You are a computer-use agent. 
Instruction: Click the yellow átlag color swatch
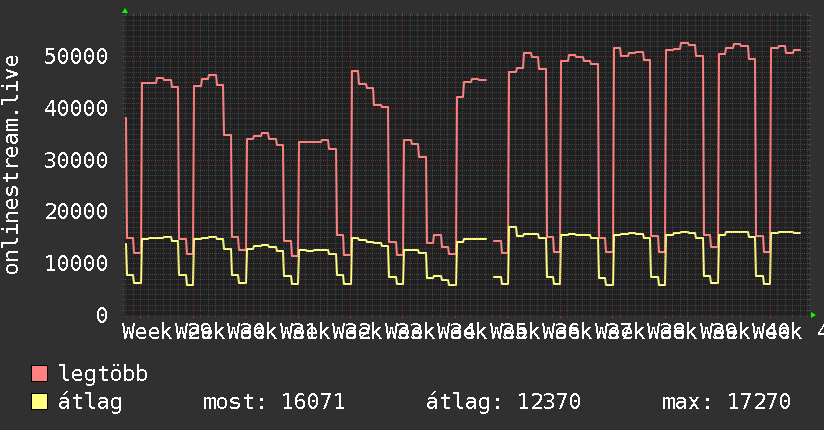click(x=39, y=402)
